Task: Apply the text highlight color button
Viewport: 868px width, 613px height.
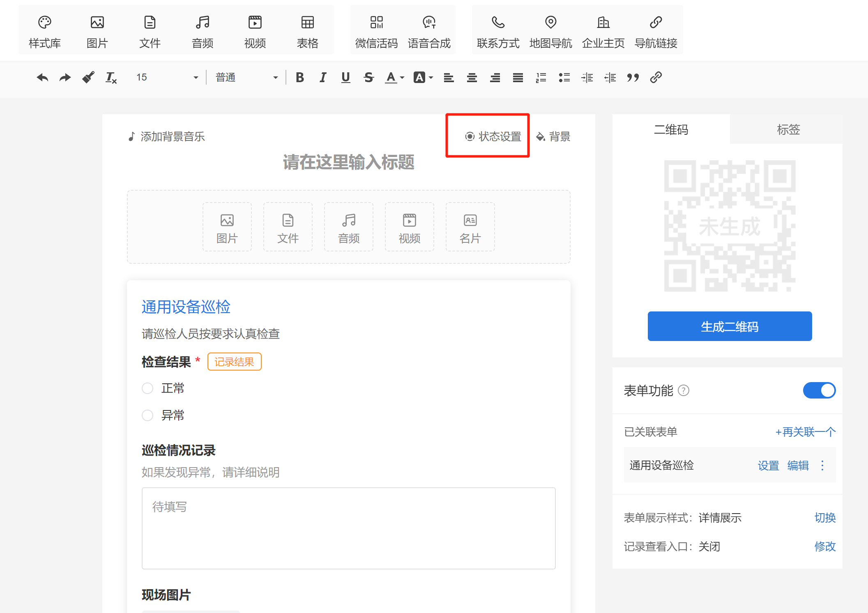Action: click(419, 77)
